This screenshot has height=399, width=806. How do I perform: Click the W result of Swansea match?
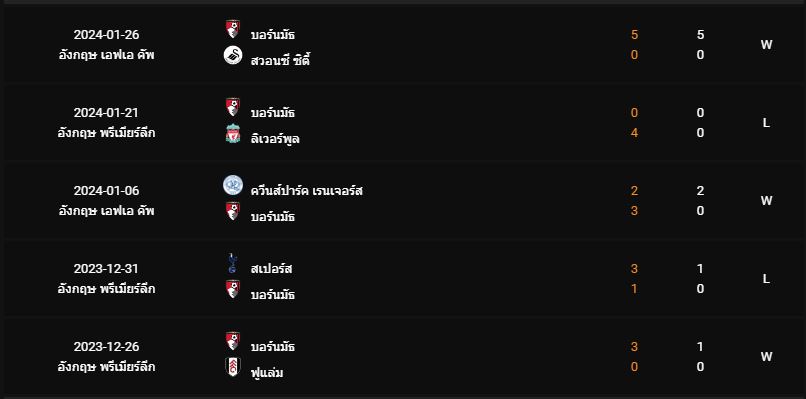click(766, 45)
